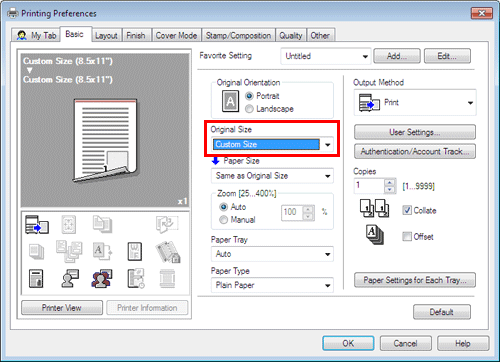Click the greyed page frame borders icon
The width and height of the screenshot is (500, 362).
tap(167, 279)
